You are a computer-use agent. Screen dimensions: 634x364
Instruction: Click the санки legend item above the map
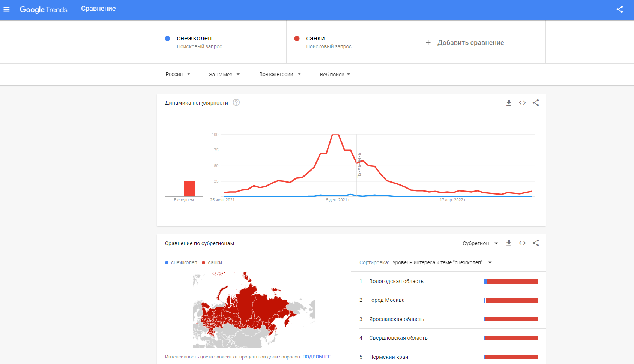(212, 262)
